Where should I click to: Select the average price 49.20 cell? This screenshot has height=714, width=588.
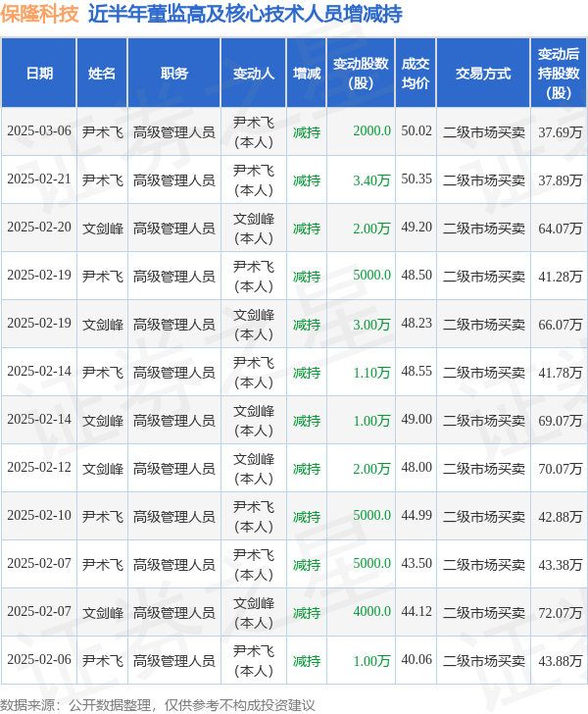coord(416,228)
